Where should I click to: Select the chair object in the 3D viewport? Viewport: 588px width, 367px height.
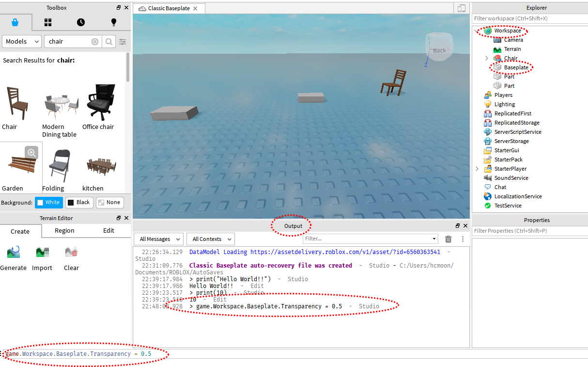pyautogui.click(x=394, y=82)
